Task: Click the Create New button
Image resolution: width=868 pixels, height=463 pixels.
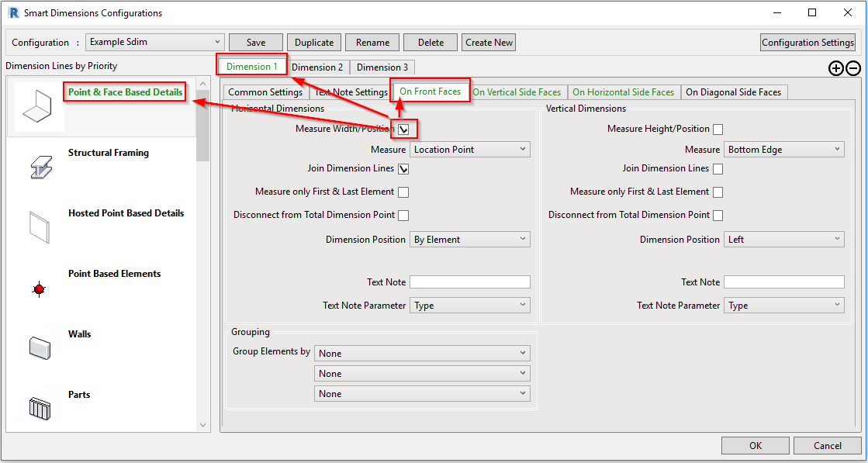Action: click(x=489, y=43)
